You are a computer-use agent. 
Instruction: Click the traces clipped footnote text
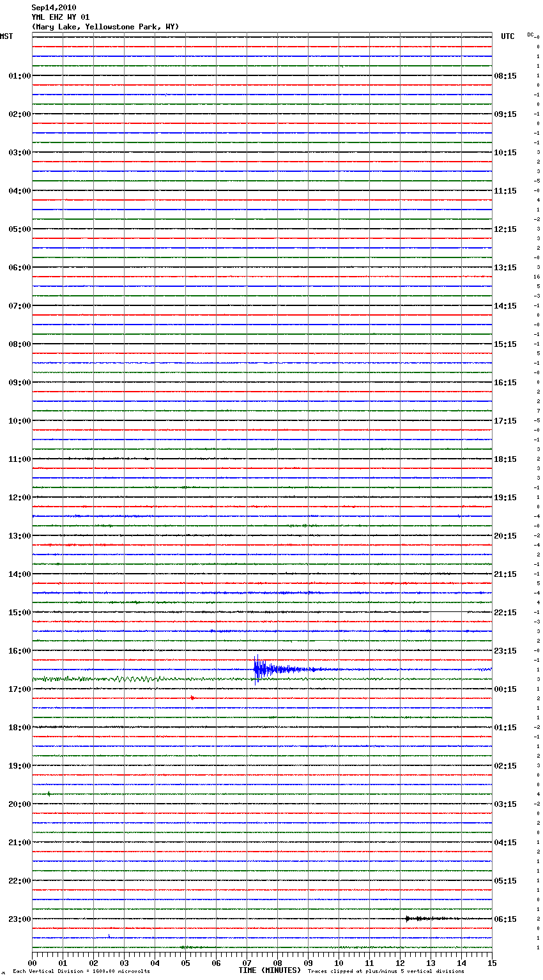pos(386,972)
